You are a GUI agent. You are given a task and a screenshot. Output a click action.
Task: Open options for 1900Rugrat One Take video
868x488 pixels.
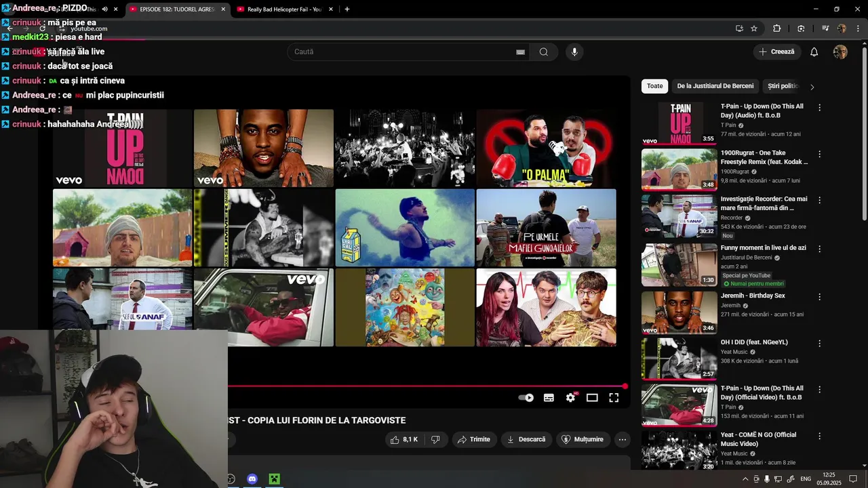(x=819, y=154)
